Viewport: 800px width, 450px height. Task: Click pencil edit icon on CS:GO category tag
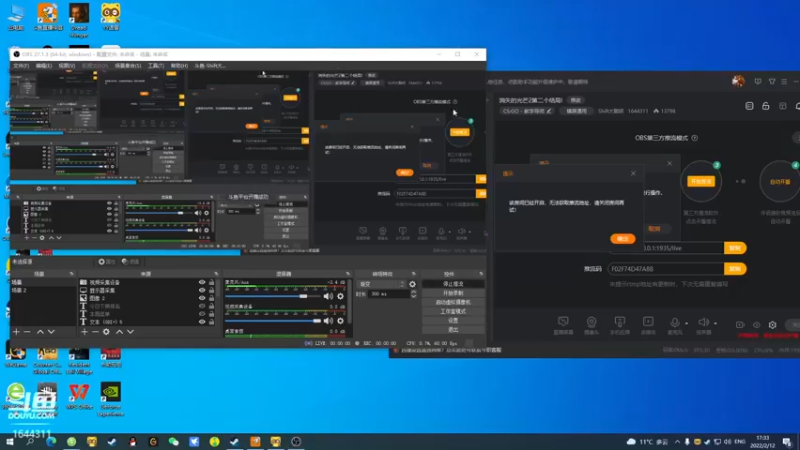549,111
